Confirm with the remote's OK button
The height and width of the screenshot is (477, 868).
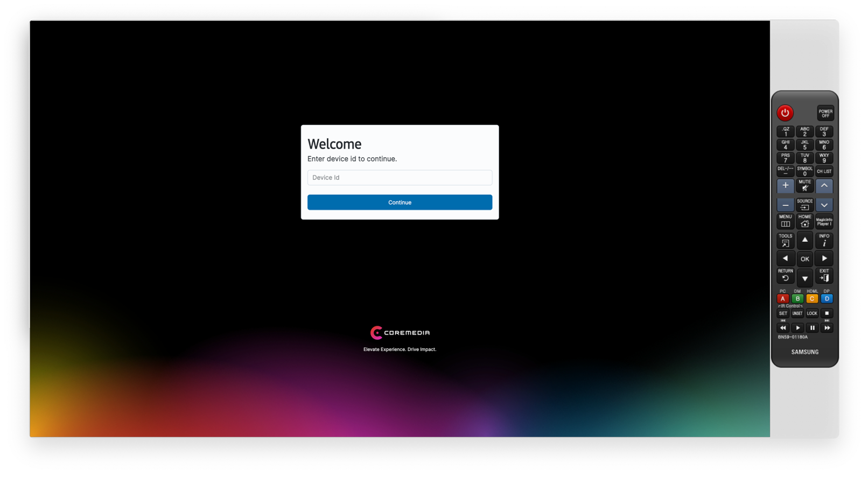pyautogui.click(x=804, y=259)
